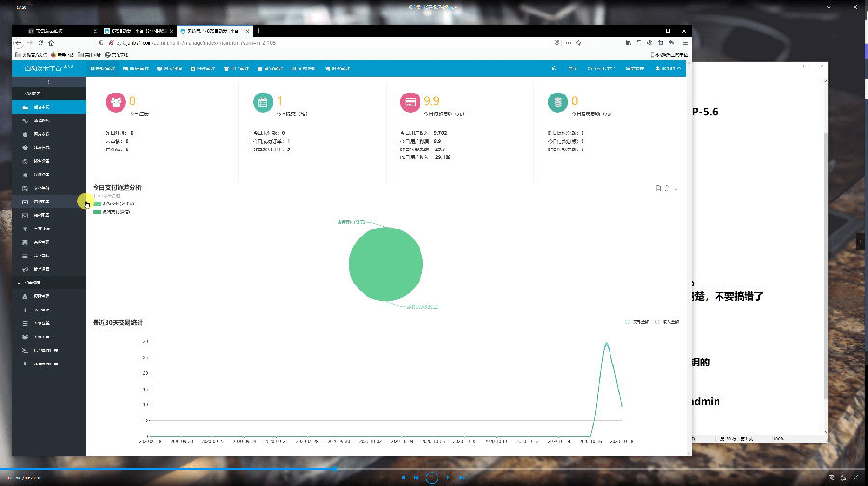Screen dimensions: 868x486
Task: Collapse the second sidebar section header
Action: point(33,282)
